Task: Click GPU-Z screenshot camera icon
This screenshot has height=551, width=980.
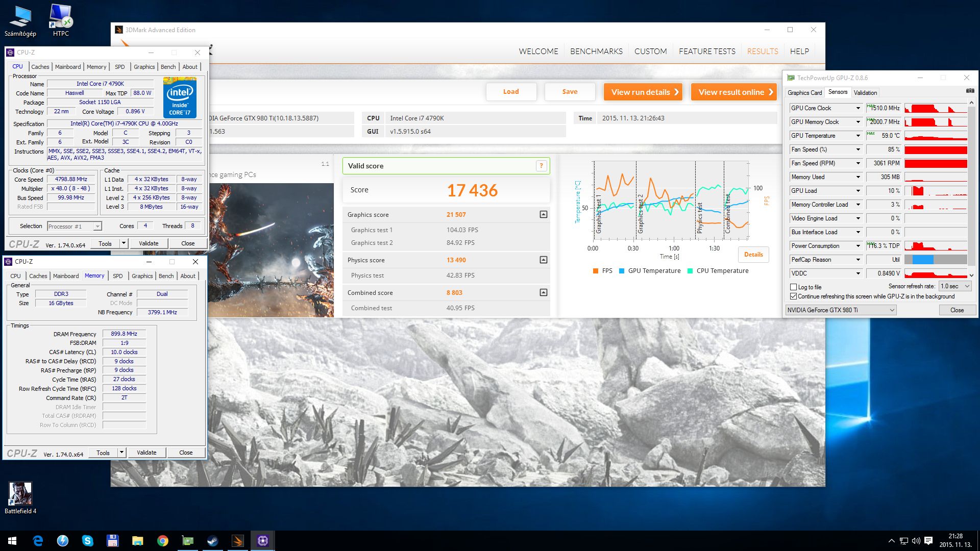Action: pos(970,91)
